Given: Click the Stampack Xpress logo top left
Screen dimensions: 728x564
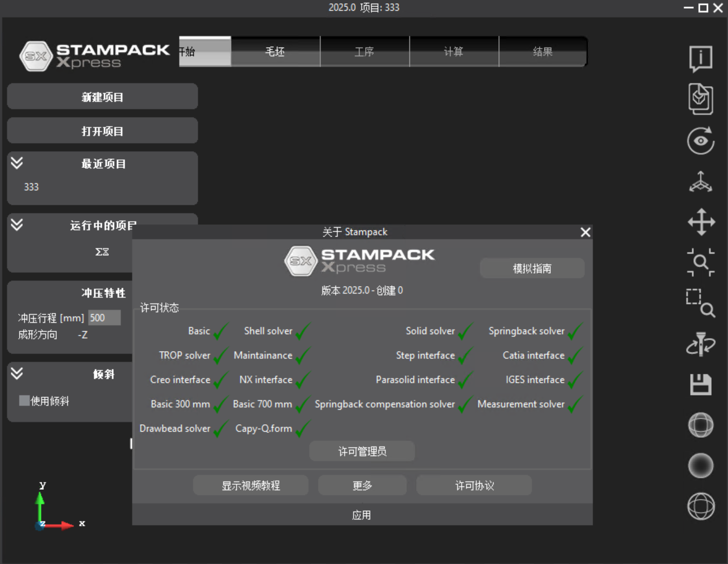Looking at the screenshot, I should coord(94,56).
